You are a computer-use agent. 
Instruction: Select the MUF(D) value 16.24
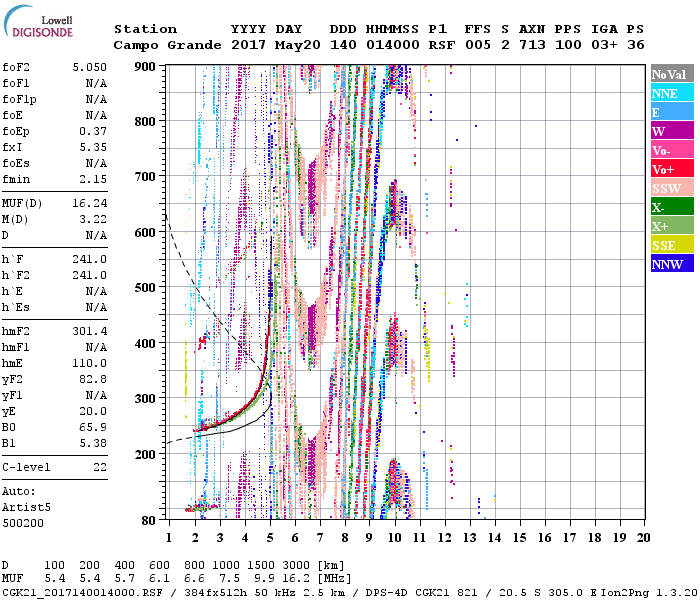pos(89,201)
